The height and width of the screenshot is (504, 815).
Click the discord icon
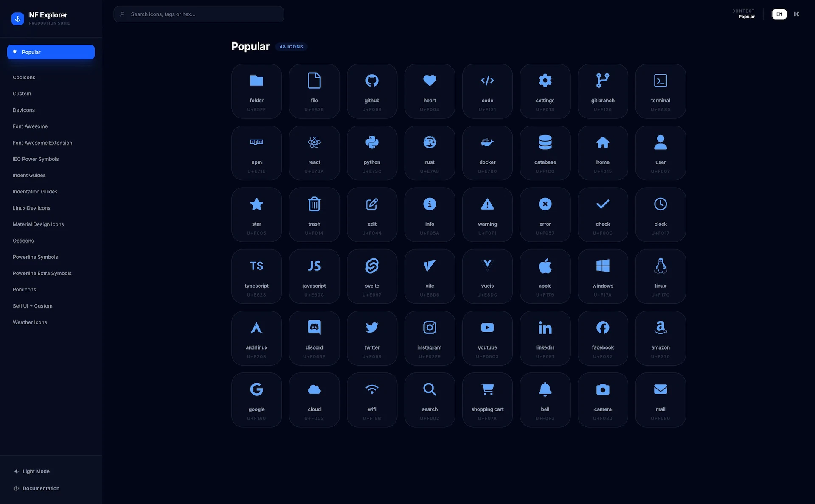click(314, 338)
